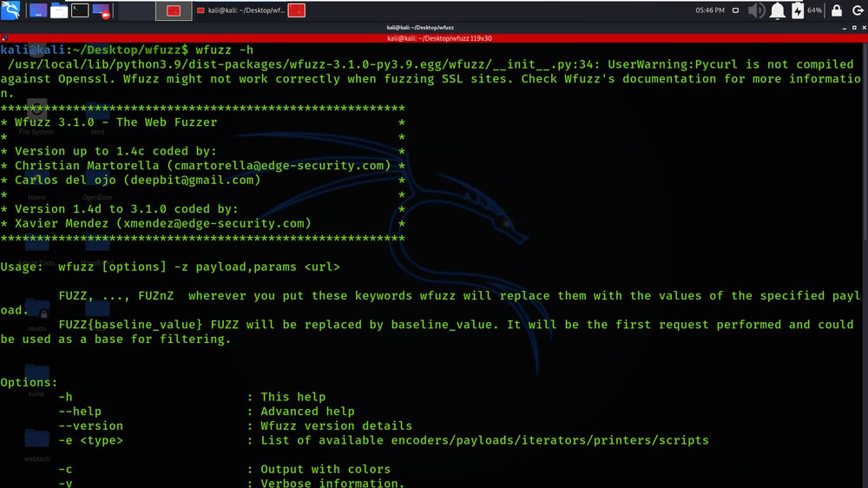Open the Kali dragon applications menu

tap(10, 10)
